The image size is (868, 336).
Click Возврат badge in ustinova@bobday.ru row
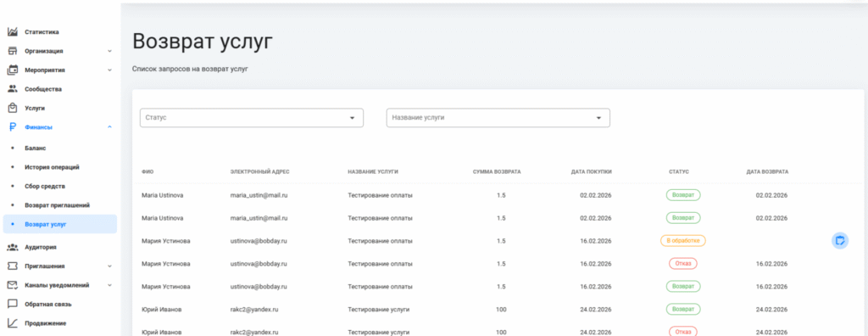coord(682,286)
